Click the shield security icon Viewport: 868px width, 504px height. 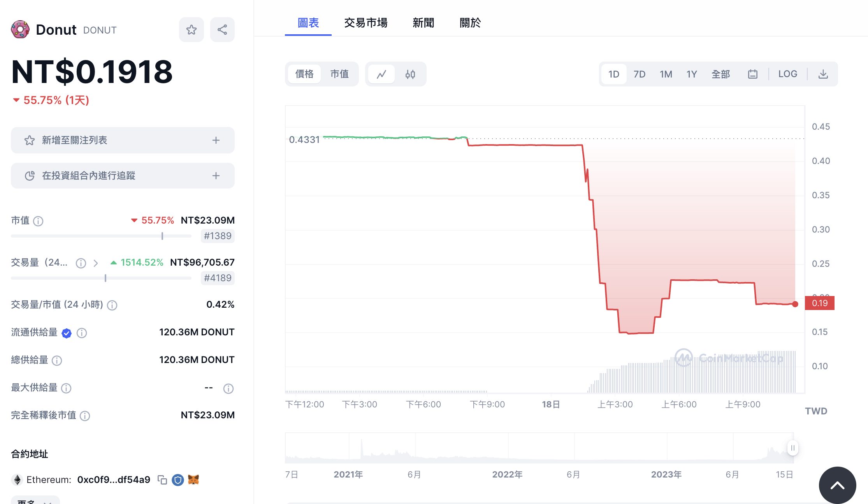pyautogui.click(x=178, y=480)
